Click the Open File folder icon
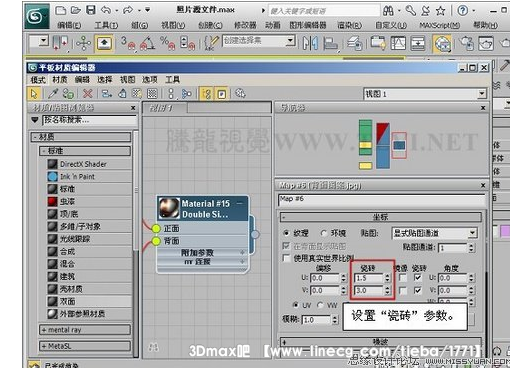 pyautogui.click(x=76, y=10)
